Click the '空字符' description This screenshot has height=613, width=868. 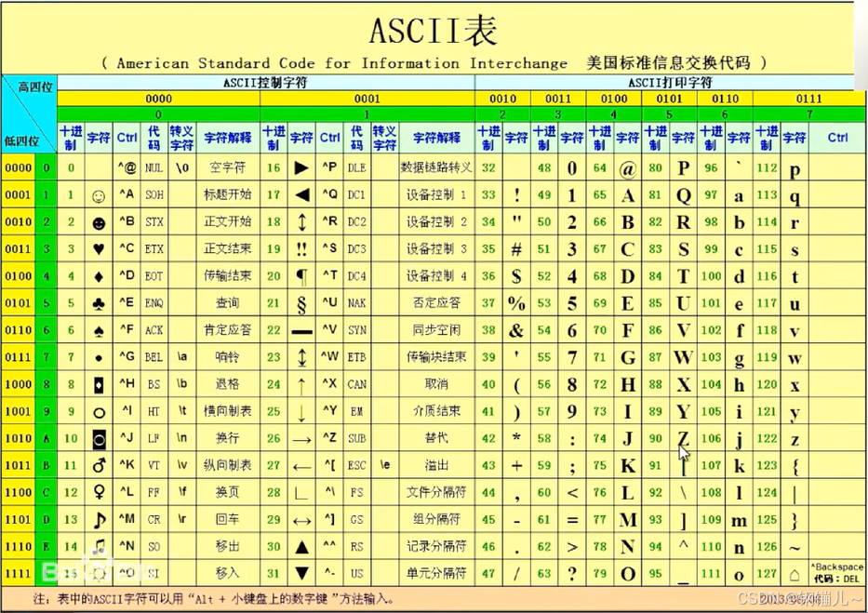tap(227, 167)
